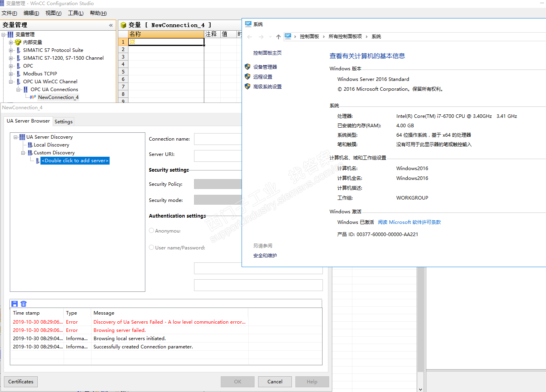Click the shield icon beside 高级系统设置
Viewport: 546px width, 392px height.
coord(247,86)
